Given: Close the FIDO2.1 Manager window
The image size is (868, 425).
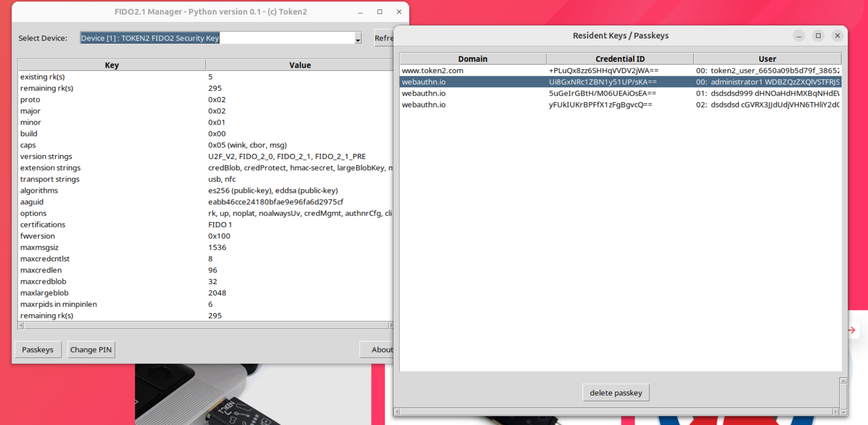Looking at the screenshot, I should click(x=399, y=12).
